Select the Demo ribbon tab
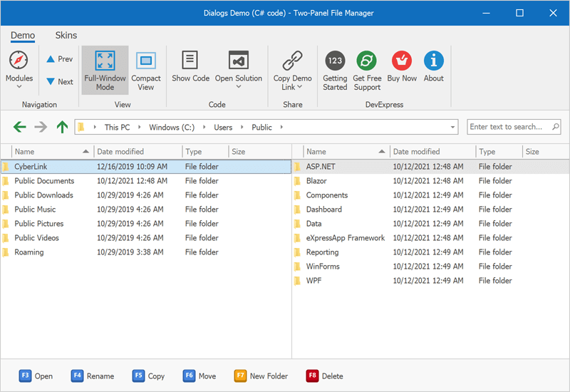 [23, 35]
